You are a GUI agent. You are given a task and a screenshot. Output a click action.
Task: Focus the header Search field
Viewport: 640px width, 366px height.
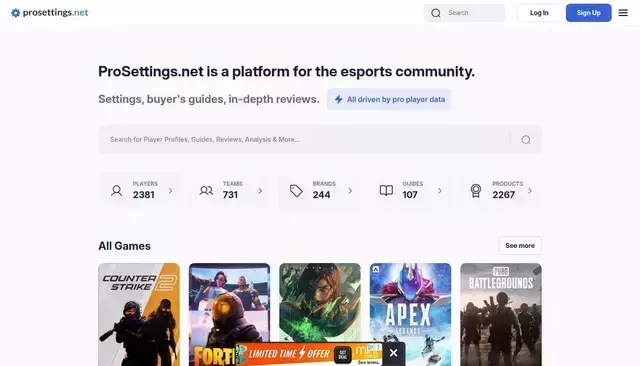(x=464, y=13)
